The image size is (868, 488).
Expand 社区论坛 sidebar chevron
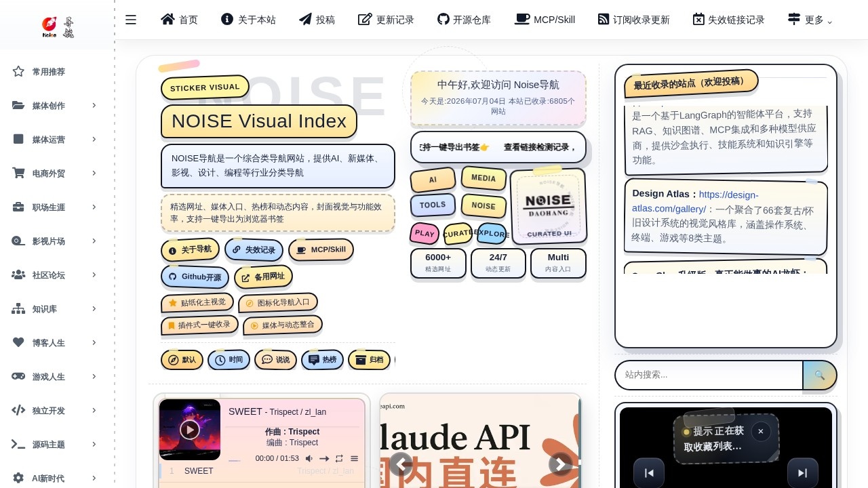94,274
